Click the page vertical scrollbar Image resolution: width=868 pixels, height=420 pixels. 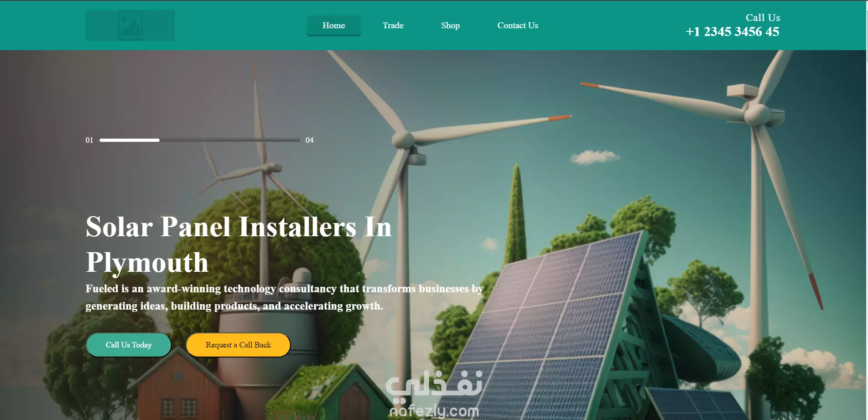pos(867,210)
